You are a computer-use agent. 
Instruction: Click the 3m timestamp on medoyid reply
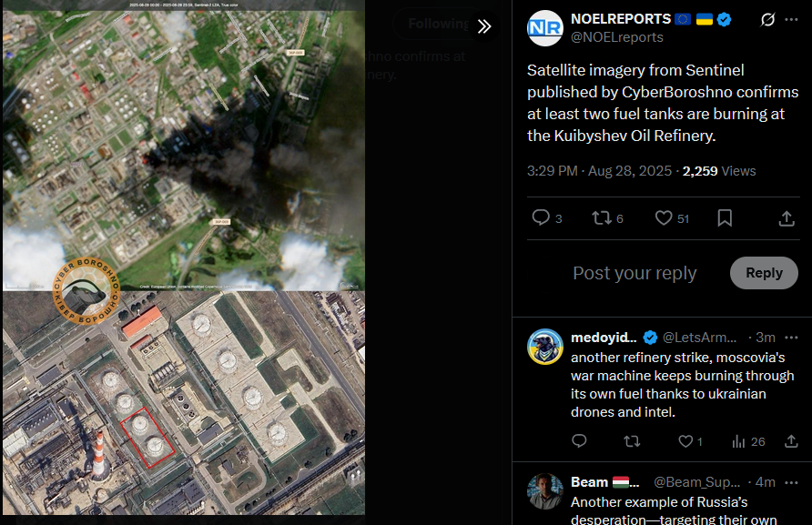pos(766,338)
